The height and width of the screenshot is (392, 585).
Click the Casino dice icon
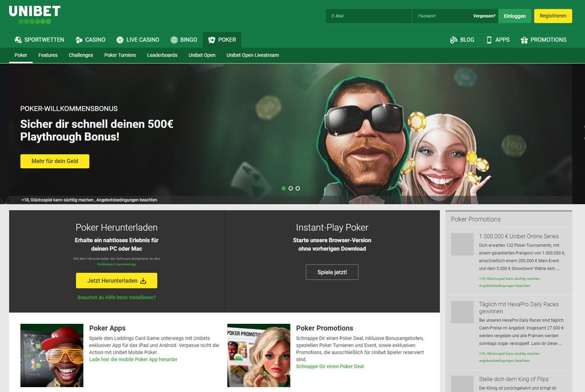(79, 40)
